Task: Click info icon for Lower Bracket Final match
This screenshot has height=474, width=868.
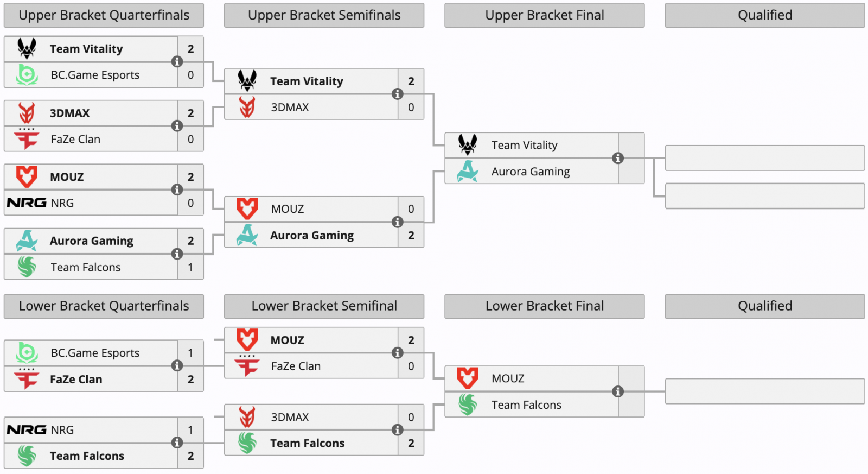Action: [x=617, y=391]
